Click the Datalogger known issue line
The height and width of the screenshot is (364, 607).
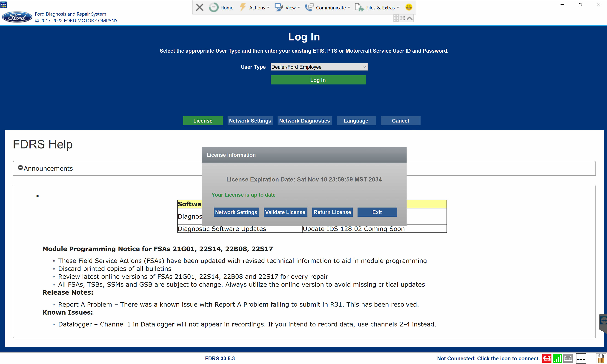pyautogui.click(x=247, y=324)
